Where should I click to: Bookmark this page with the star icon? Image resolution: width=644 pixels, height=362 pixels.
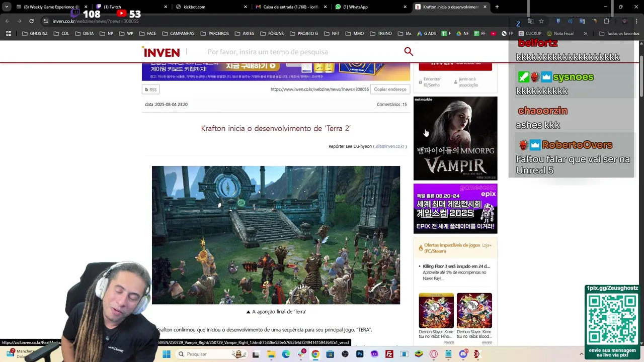click(x=541, y=21)
